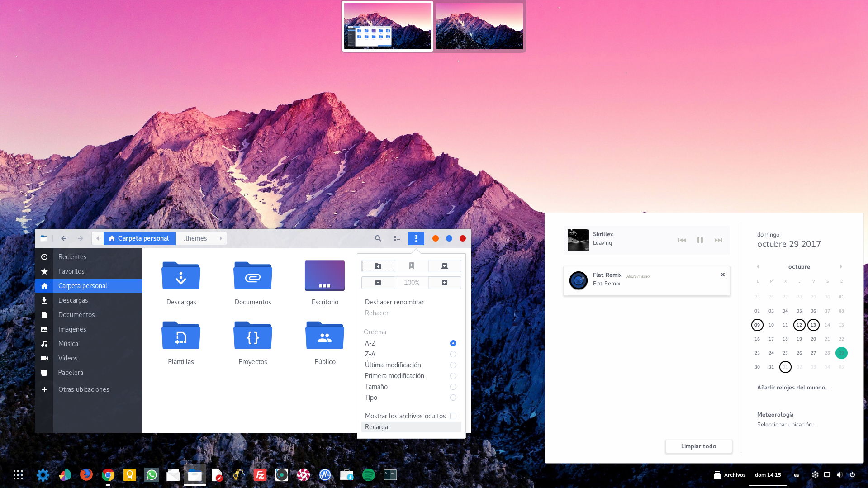Open Terminal from the dock
This screenshot has height=488, width=868.
pos(390,475)
